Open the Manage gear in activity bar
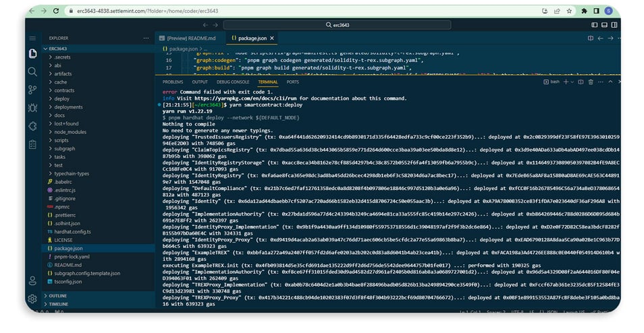 (x=32, y=299)
